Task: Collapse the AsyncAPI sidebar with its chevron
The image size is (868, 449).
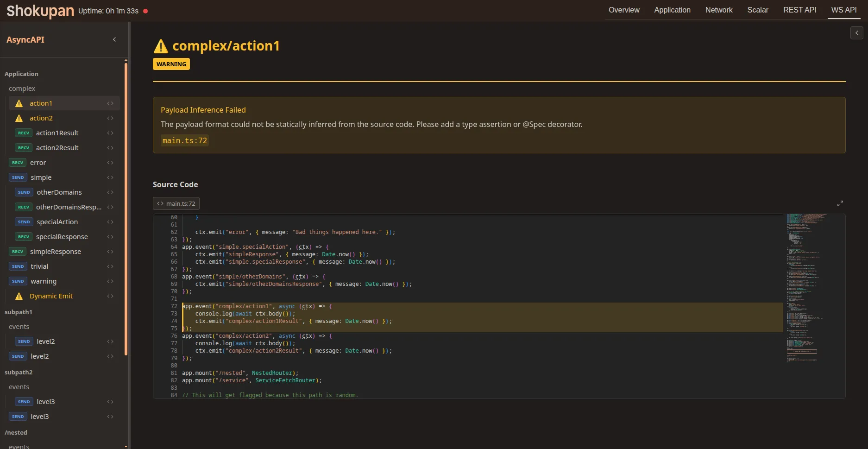Action: click(114, 39)
